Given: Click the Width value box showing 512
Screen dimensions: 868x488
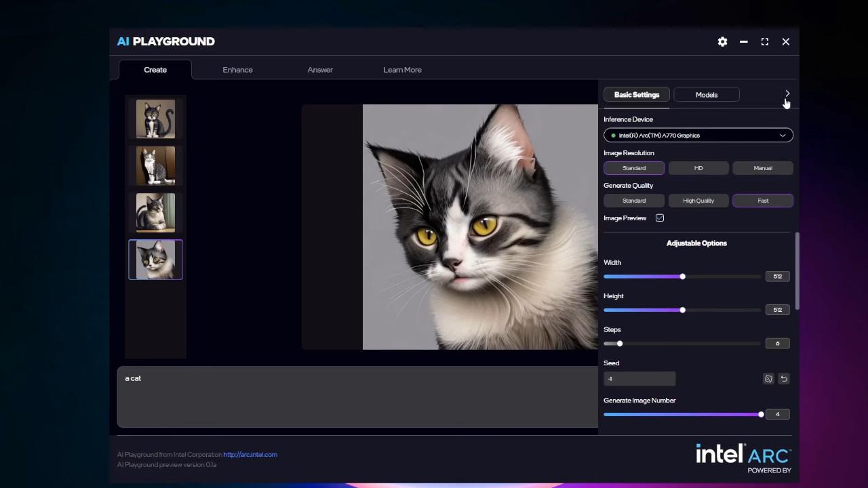Looking at the screenshot, I should point(777,277).
